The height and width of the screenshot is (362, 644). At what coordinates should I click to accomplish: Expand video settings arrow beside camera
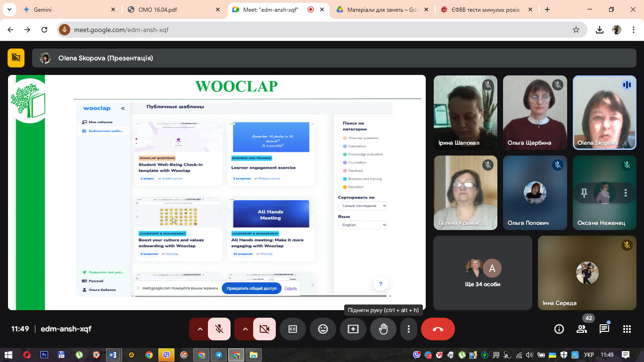pos(245,329)
